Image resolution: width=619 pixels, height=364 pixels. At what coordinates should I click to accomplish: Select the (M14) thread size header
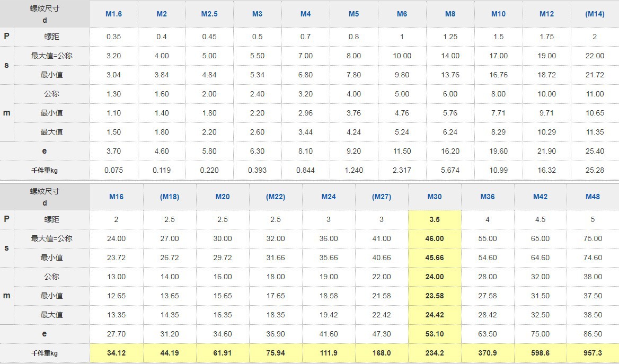click(x=595, y=14)
